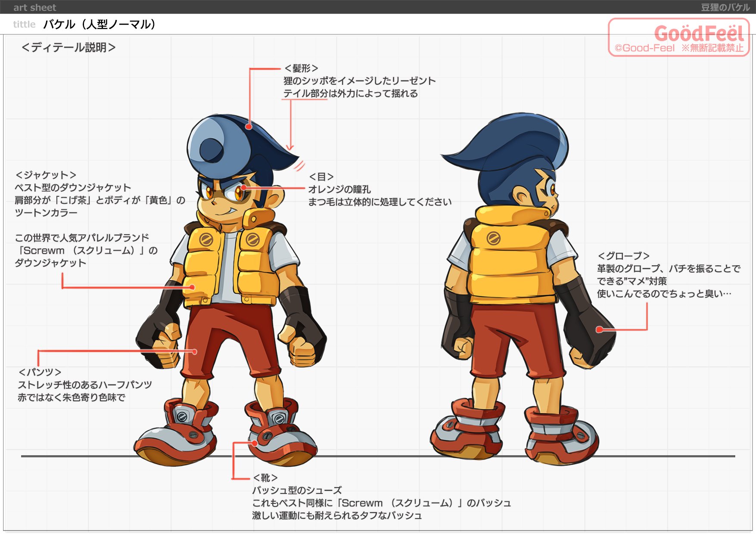
Task: Click the red callout dot on the eye
Action: click(x=244, y=188)
